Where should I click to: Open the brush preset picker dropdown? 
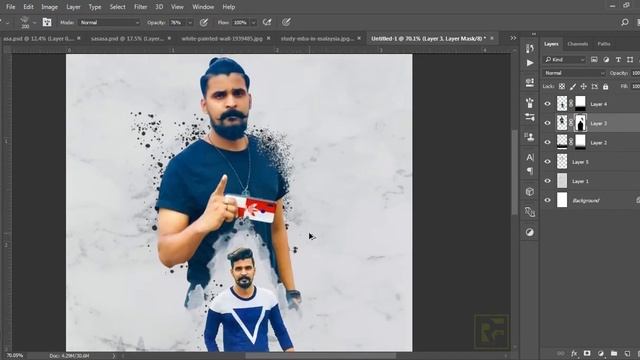34,22
